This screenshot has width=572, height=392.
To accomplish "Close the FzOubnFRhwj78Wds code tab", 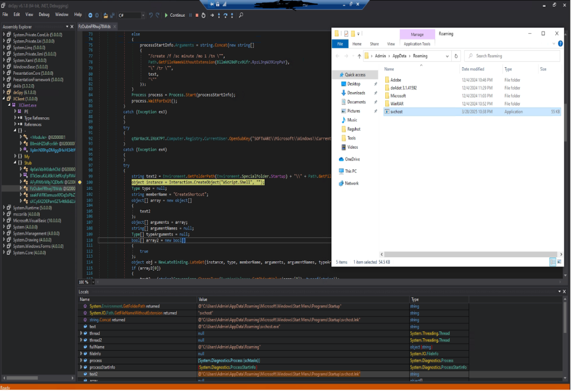I will 115,26.
